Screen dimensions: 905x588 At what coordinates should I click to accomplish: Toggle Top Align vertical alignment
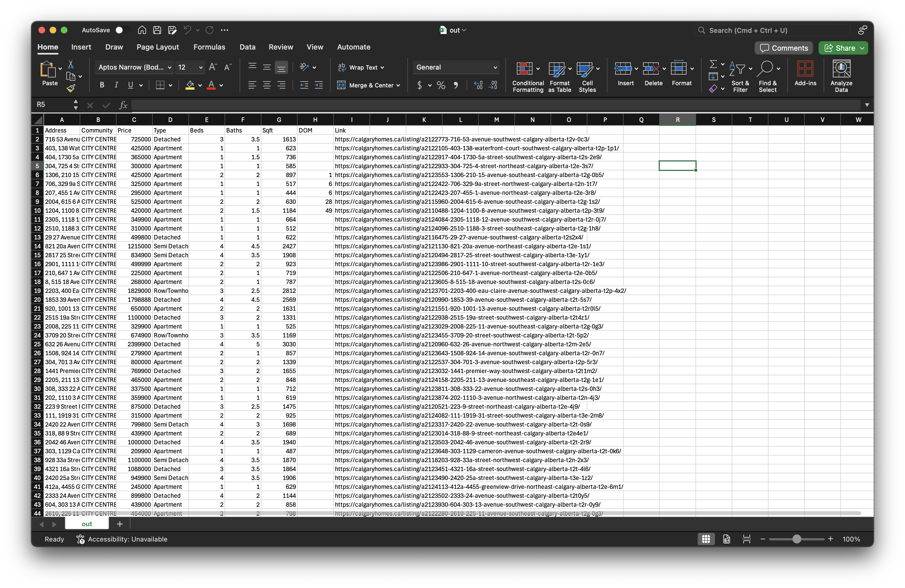click(x=252, y=67)
